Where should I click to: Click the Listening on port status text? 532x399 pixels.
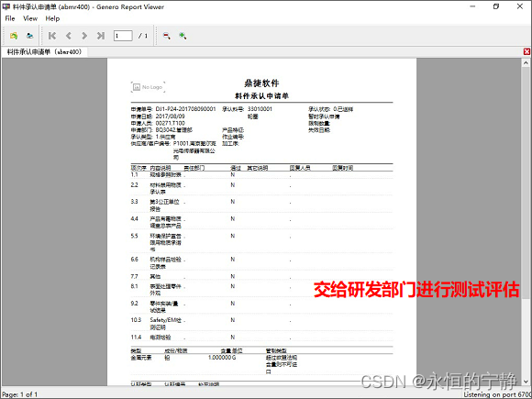coord(497,394)
